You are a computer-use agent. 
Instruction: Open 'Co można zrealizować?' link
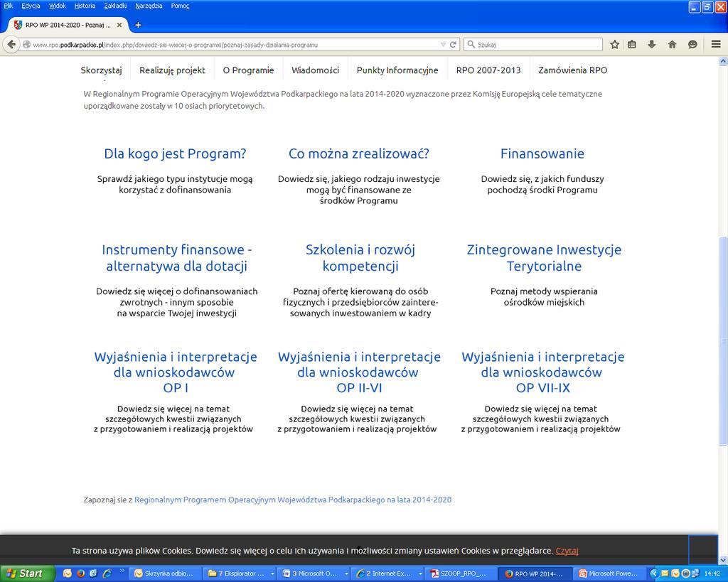[x=359, y=153]
